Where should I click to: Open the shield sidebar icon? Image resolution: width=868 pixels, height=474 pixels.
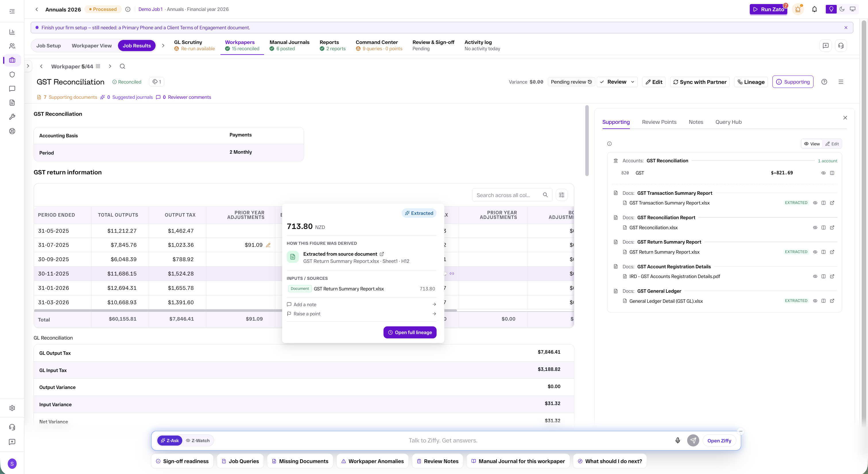(x=12, y=74)
